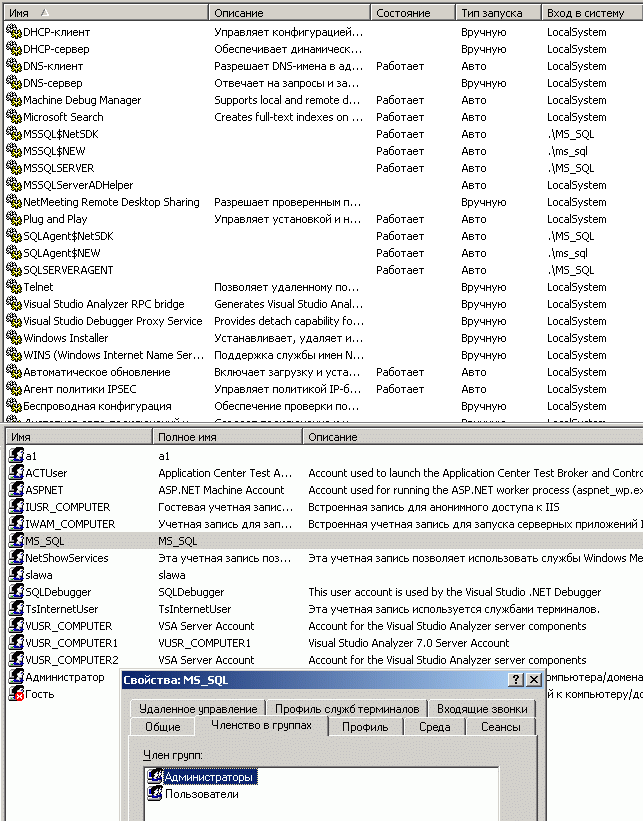This screenshot has width=643, height=821.
Task: Click the help button in Свойства: MS_SQL
Action: [515, 680]
